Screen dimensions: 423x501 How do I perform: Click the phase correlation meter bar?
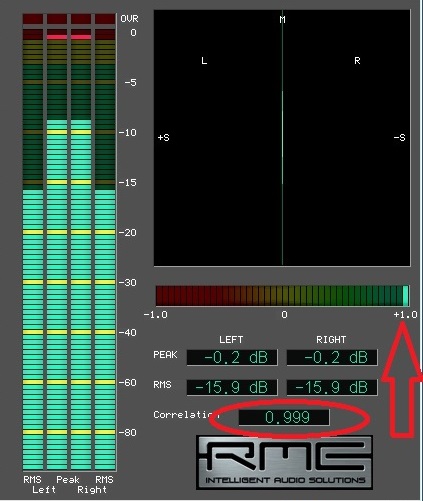282,296
